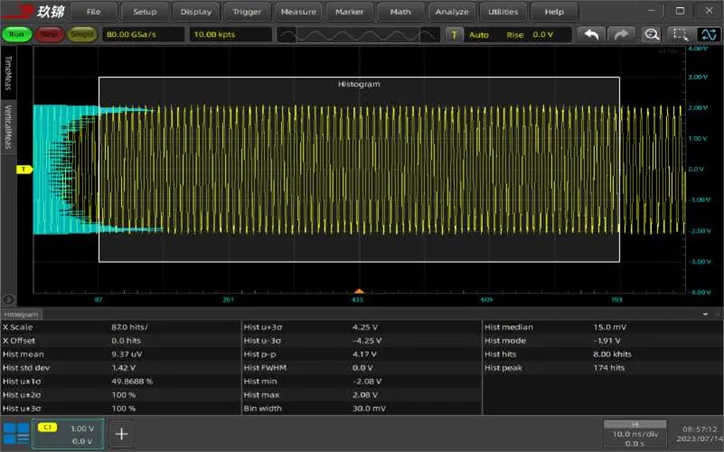Open the Trigger menu dropdown

tap(246, 12)
